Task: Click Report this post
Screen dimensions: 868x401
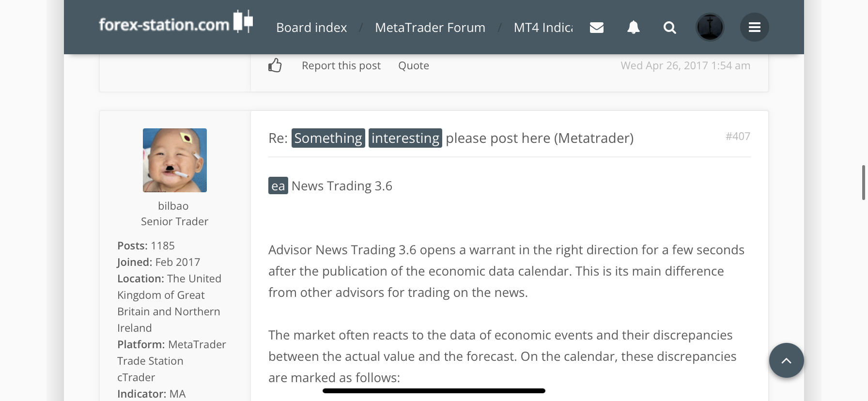Action: pos(341,65)
